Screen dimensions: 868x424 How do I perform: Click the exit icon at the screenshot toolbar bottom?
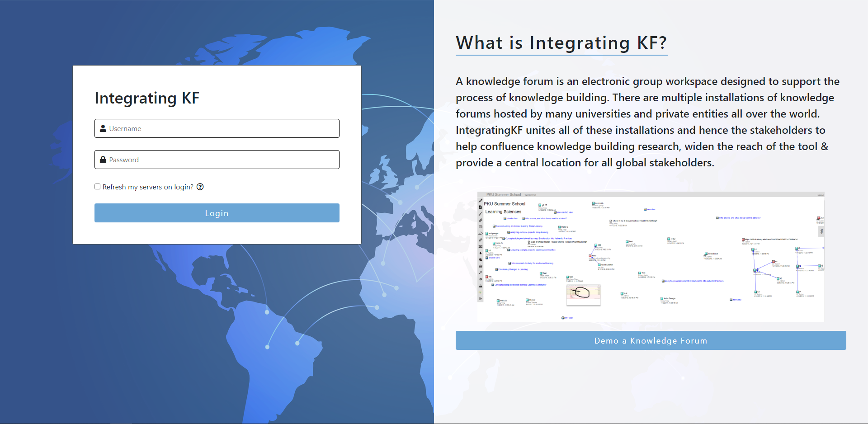tap(481, 299)
